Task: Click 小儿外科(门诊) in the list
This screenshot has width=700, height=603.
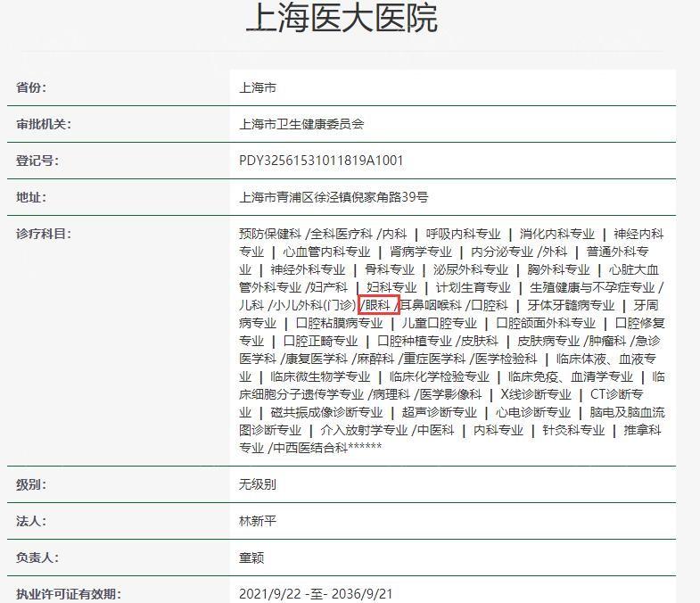Action: coord(314,306)
